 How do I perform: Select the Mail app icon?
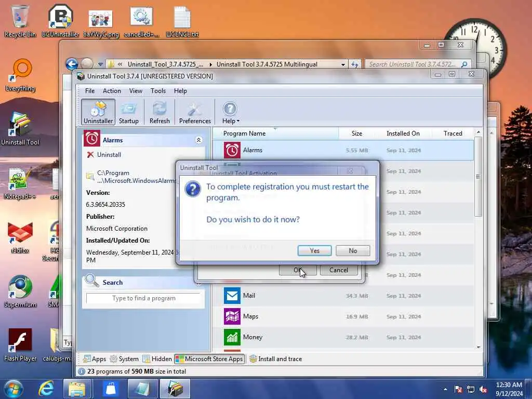tap(232, 296)
